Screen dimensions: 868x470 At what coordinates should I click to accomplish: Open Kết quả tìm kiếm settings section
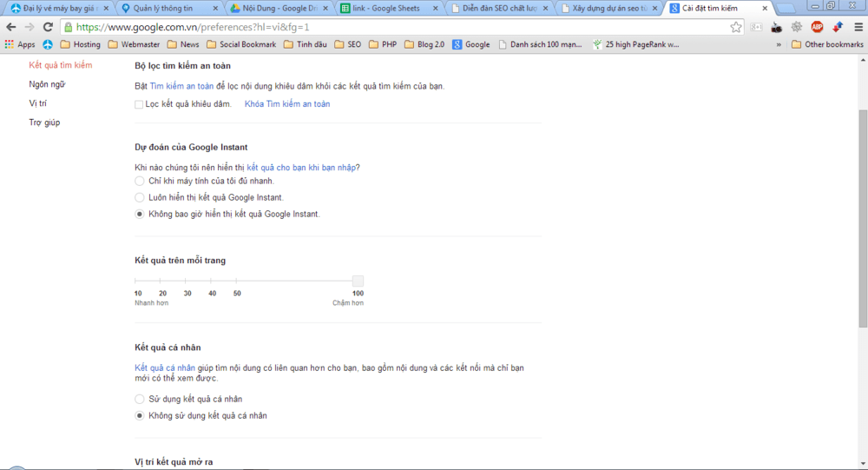coord(61,65)
